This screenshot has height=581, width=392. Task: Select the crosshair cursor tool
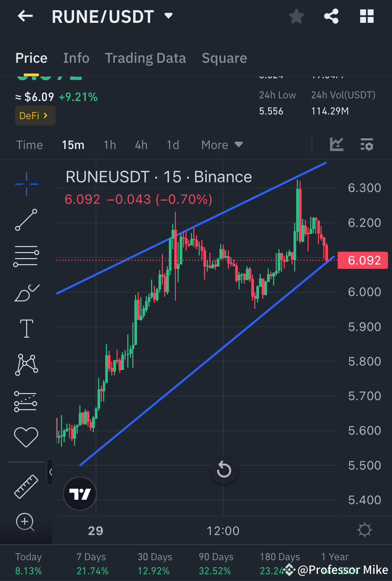pos(26,184)
